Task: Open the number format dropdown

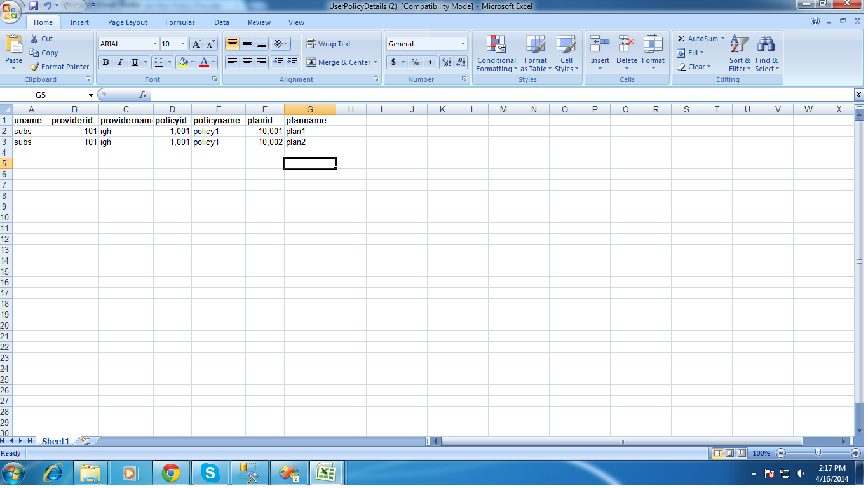Action: (462, 43)
